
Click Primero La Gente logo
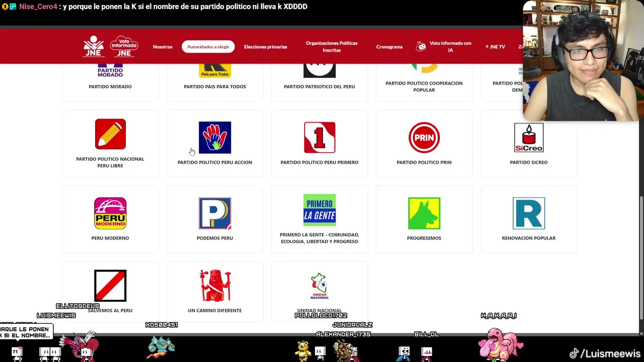point(319,210)
